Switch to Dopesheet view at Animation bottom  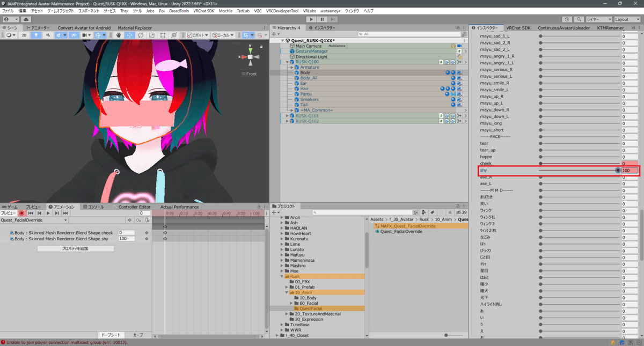click(x=112, y=335)
